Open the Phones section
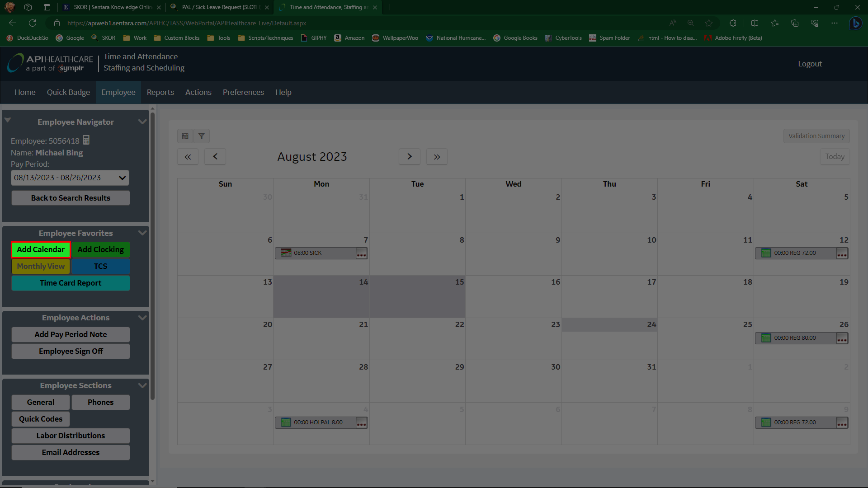 tap(100, 403)
